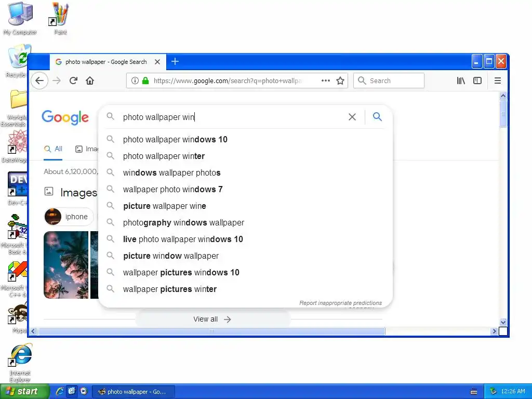The width and height of the screenshot is (532, 399).
Task: Select suggestion photo wallpaper windows 10
Action: click(246, 139)
